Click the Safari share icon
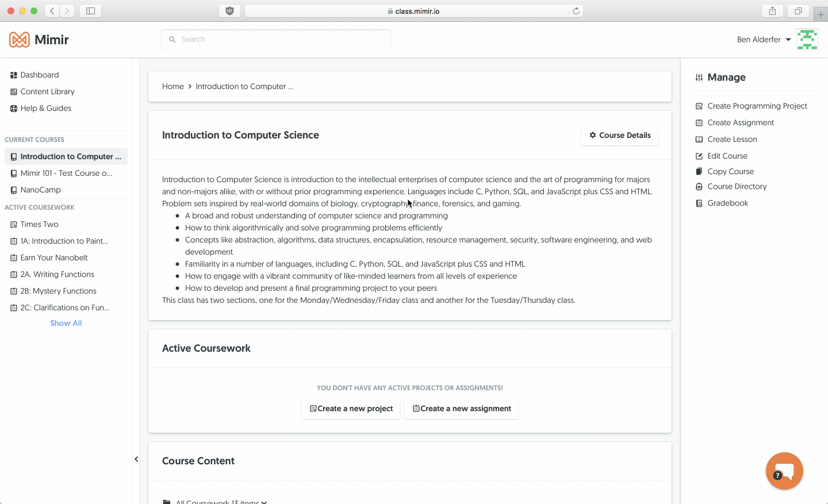This screenshot has width=828, height=504. (772, 11)
